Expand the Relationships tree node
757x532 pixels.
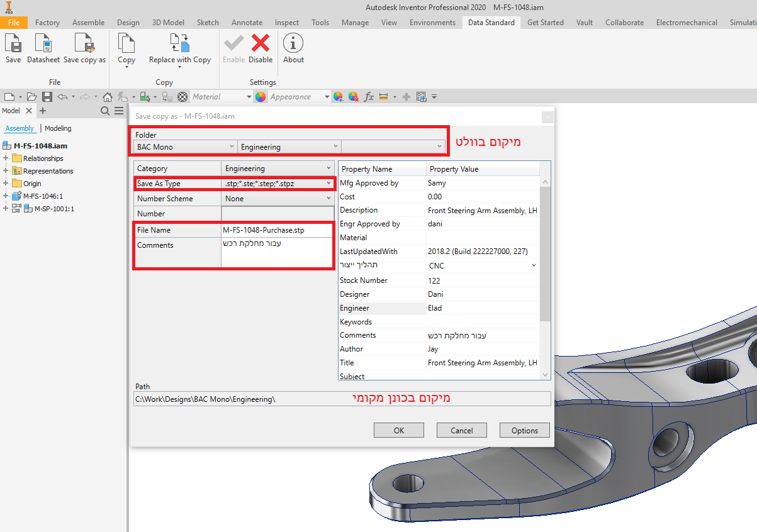(6, 158)
